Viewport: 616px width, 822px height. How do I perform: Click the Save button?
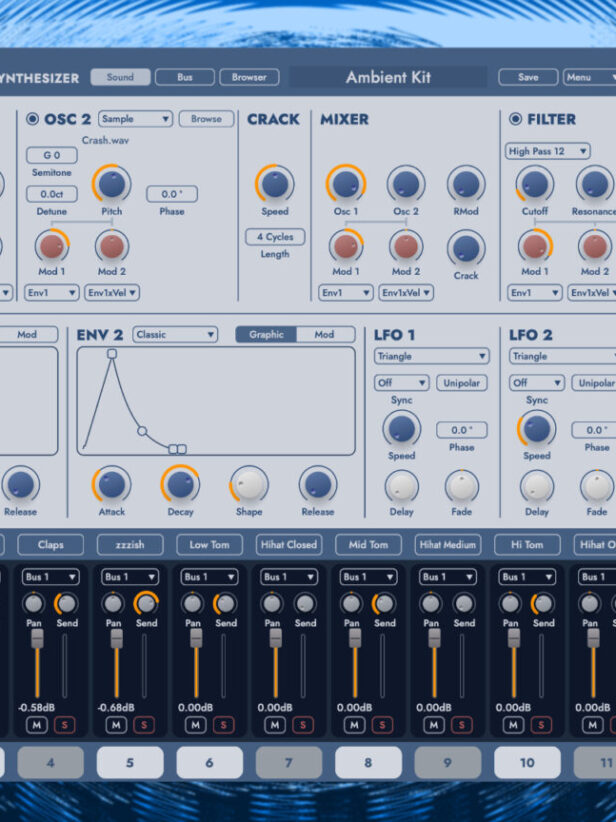pyautogui.click(x=528, y=77)
